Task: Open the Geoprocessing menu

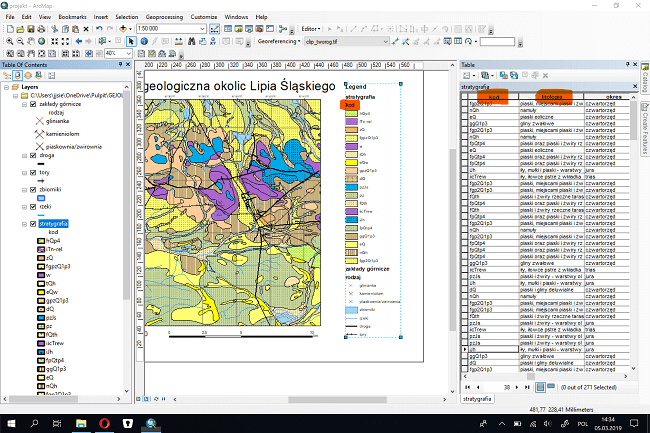Action: click(164, 17)
